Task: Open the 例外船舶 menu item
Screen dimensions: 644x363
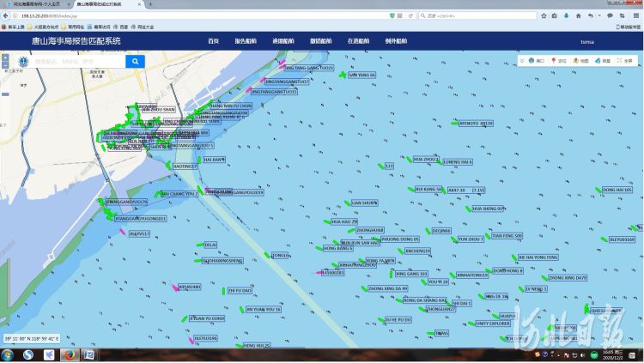Action: coord(396,40)
